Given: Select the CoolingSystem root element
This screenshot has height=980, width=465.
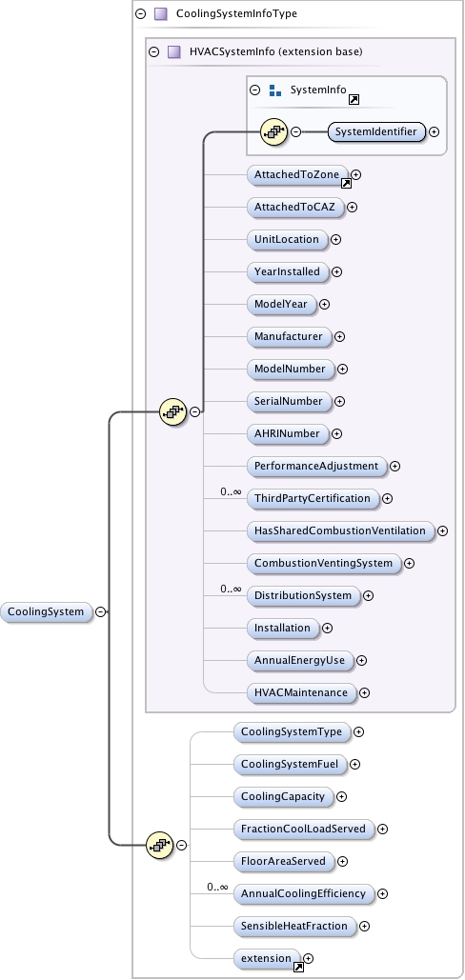Looking at the screenshot, I should pyautogui.click(x=47, y=611).
